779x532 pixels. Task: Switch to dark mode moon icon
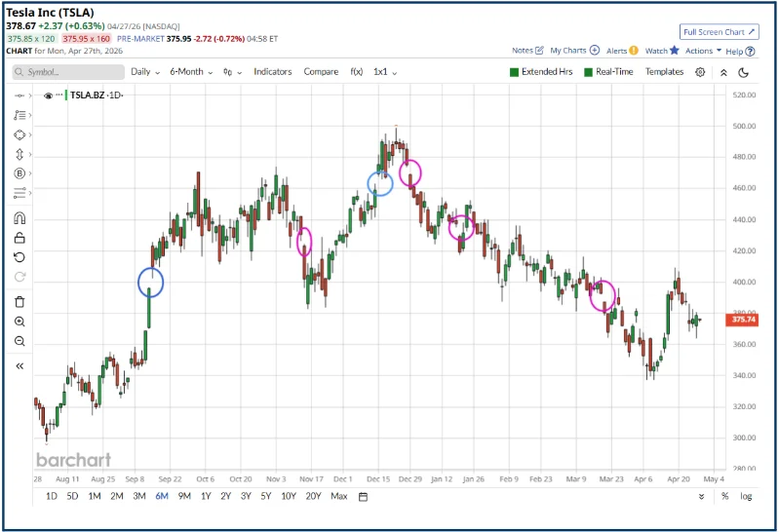(743, 72)
